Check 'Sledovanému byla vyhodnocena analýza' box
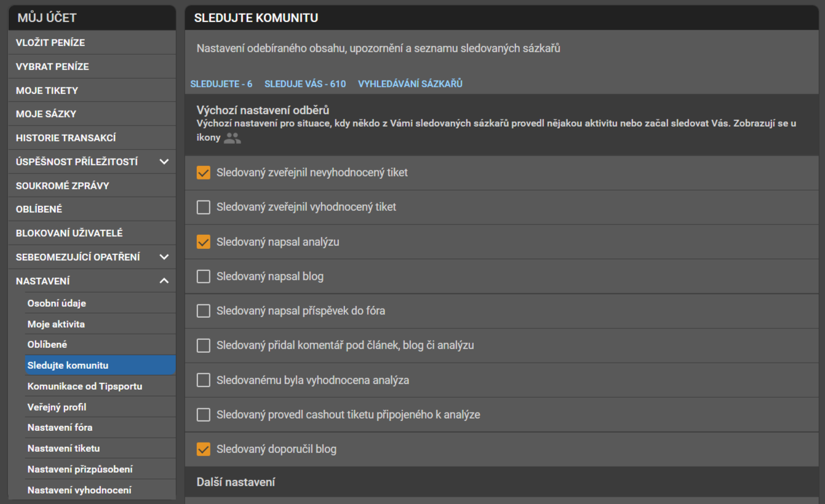Viewport: 825px width, 504px height. pos(204,380)
